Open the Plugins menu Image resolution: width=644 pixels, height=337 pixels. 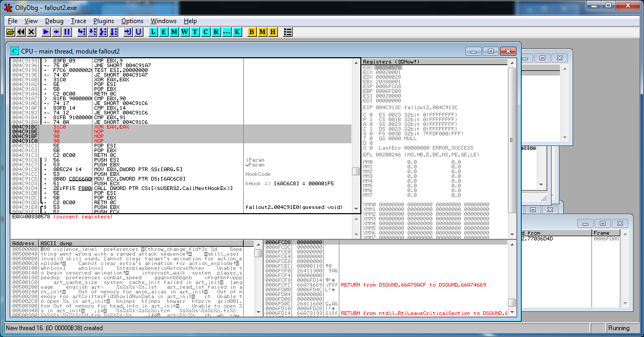point(103,21)
